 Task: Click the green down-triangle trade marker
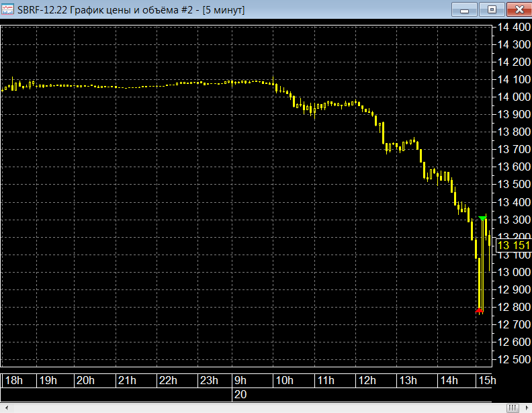pyautogui.click(x=482, y=218)
